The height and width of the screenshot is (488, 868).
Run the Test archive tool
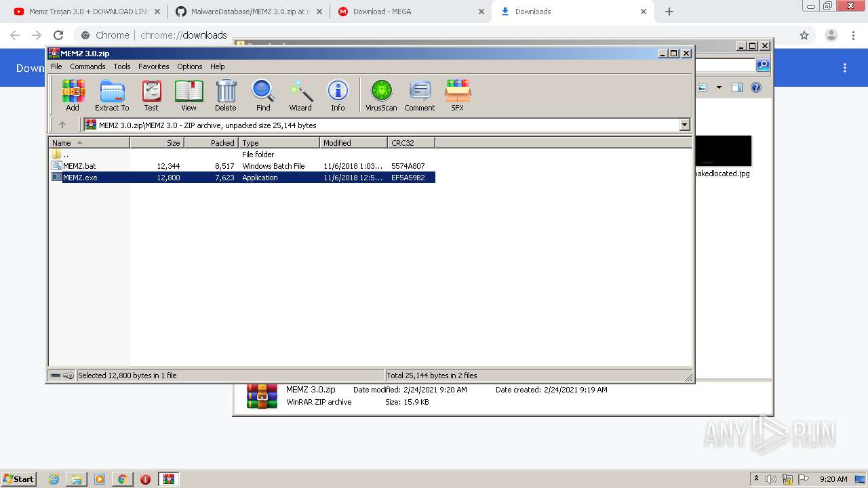tap(151, 96)
